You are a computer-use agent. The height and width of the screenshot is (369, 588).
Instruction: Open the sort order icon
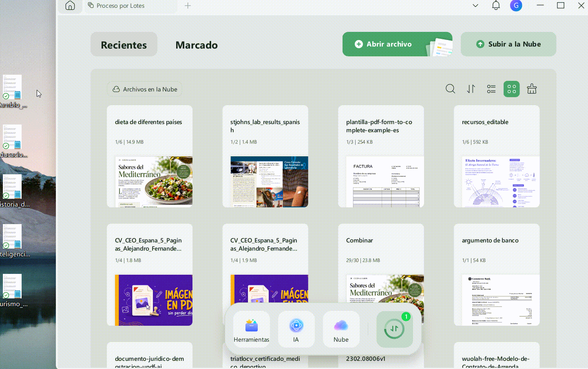click(471, 89)
